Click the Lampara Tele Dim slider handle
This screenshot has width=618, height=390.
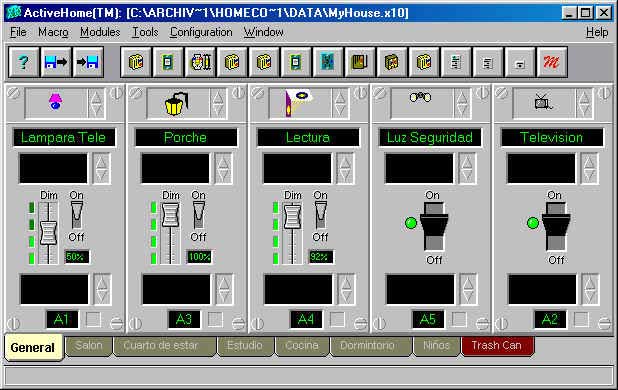48,233
